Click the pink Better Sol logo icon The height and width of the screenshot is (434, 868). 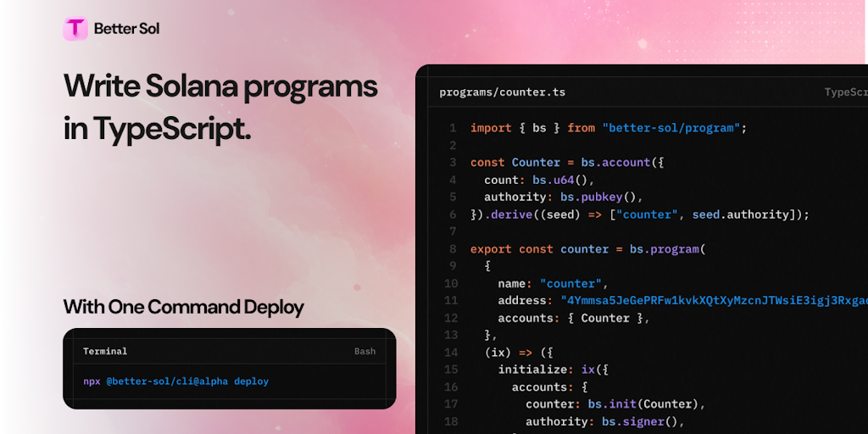[75, 28]
